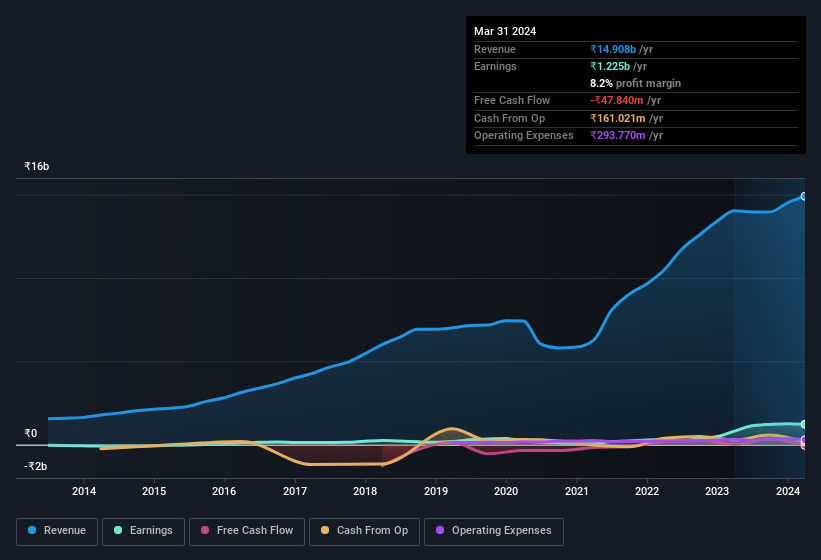Screen dimensions: 821x560
Task: Toggle the Earnings series legend button
Action: (143, 531)
